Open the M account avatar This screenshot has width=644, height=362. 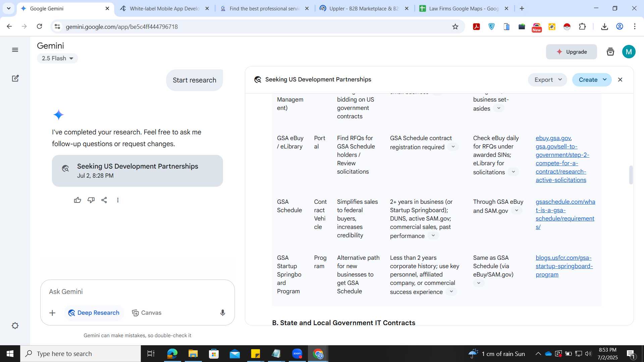coord(629,52)
